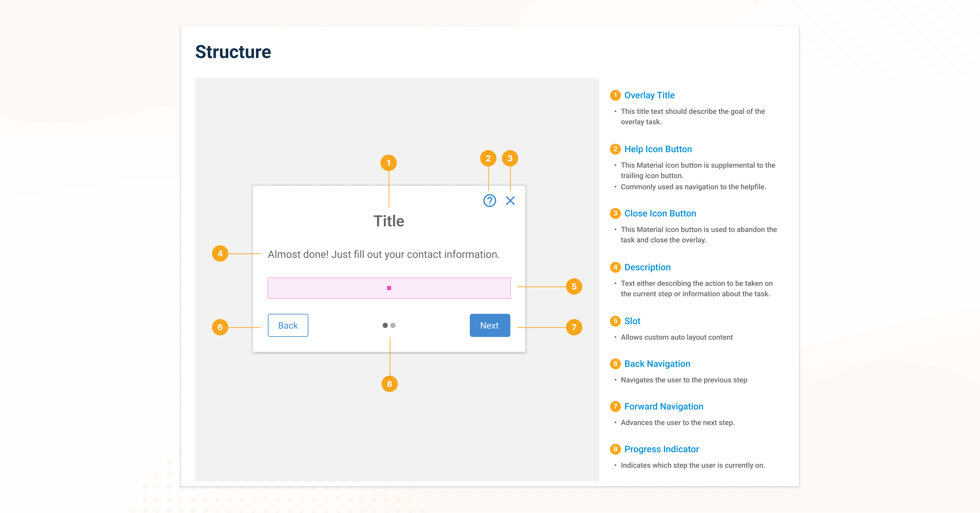The width and height of the screenshot is (980, 513).
Task: Click 'Text either describing the action' bullet
Action: pyautogui.click(x=697, y=288)
